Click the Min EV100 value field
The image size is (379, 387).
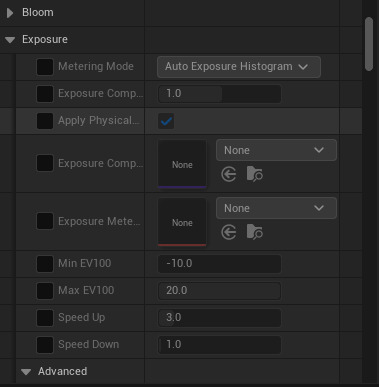pos(219,264)
